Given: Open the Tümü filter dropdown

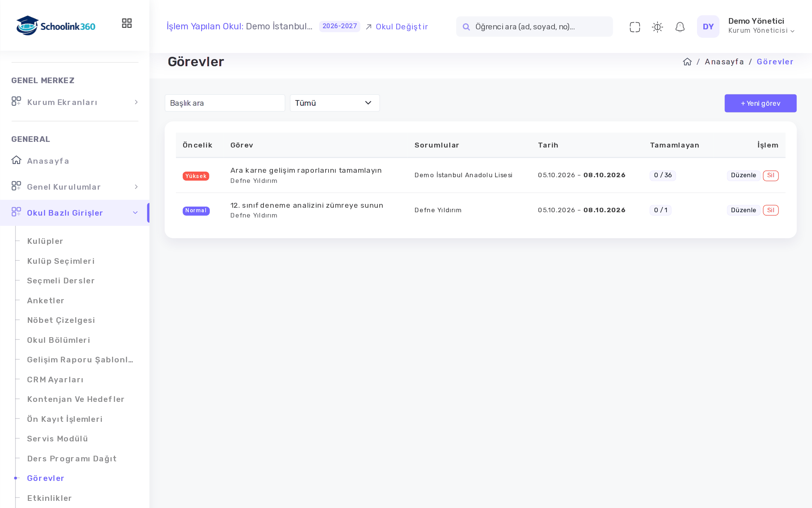Looking at the screenshot, I should click(x=335, y=103).
